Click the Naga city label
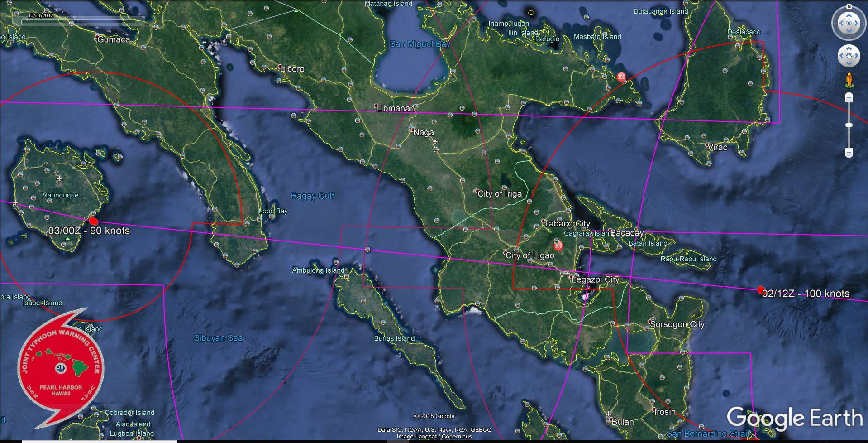The height and width of the screenshot is (443, 868). tap(424, 132)
